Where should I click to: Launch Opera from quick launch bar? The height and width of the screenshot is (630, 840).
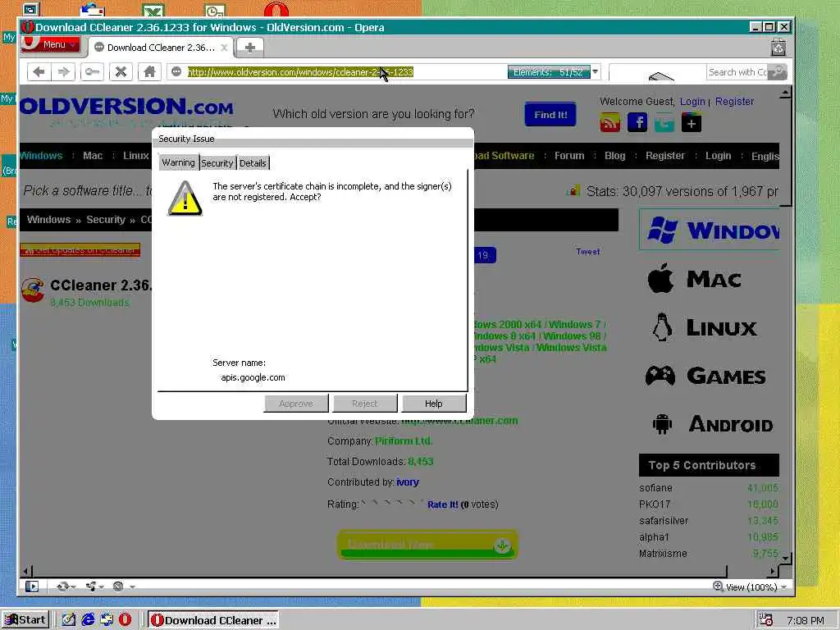pos(125,620)
